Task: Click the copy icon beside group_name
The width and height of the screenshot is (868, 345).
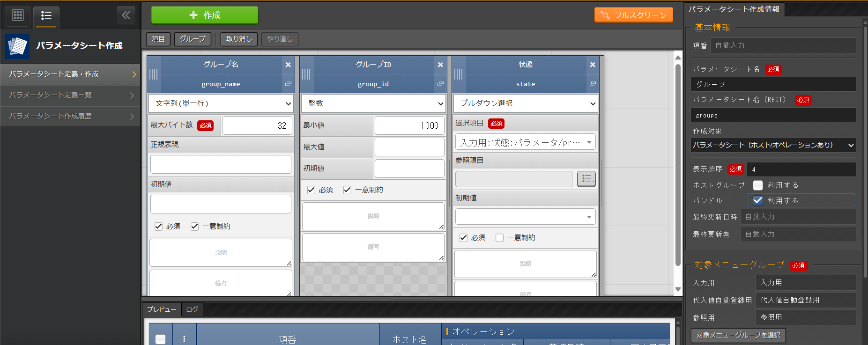Action: coord(288,84)
